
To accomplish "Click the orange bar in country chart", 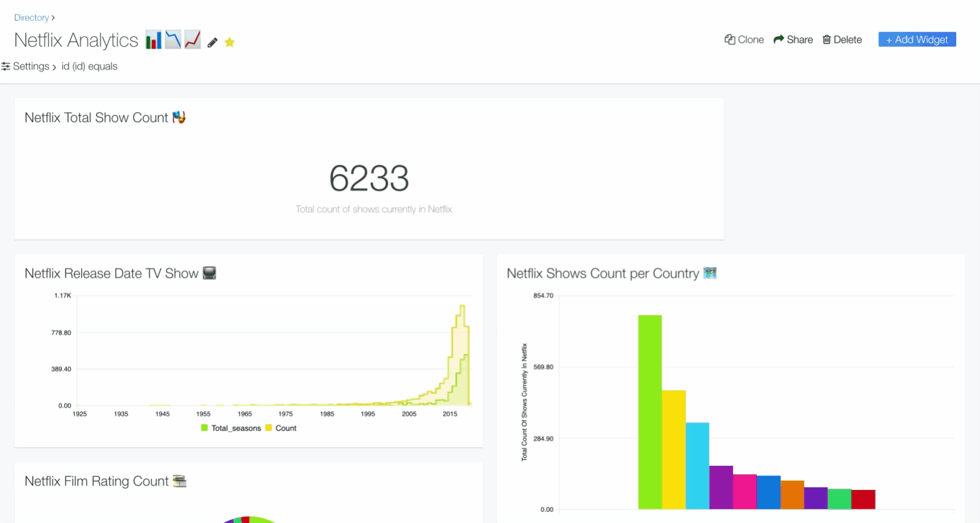I will (792, 495).
